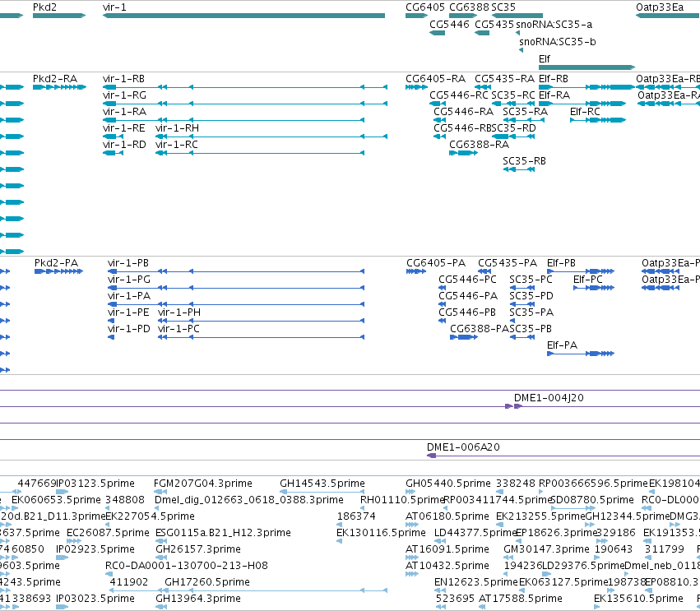700x611 pixels.
Task: Click the RH01110.5prime EST label
Action: 402,500
